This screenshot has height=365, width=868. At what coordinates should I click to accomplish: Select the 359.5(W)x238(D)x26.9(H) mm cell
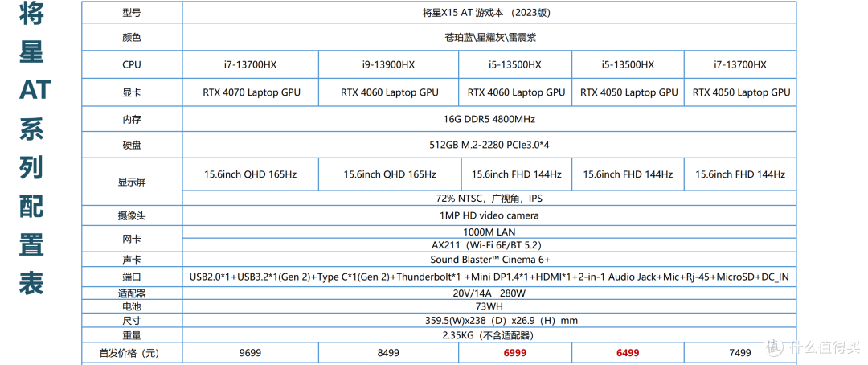coord(489,320)
